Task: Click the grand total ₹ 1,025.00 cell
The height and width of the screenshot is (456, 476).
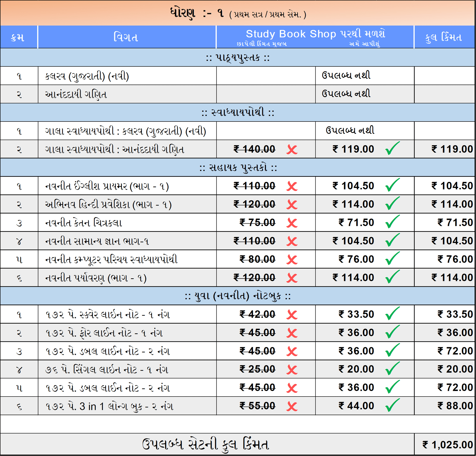Action: [447, 445]
